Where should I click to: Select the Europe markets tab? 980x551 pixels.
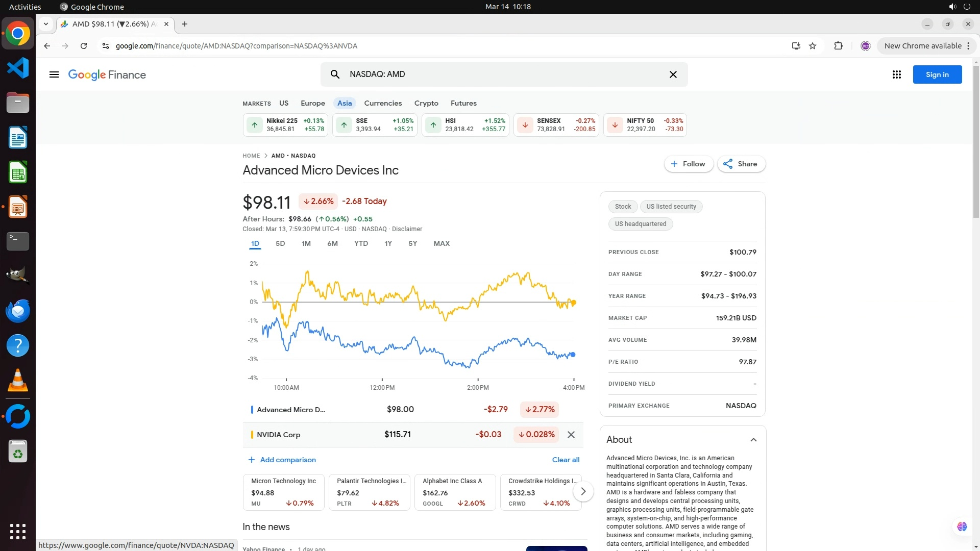pos(312,103)
